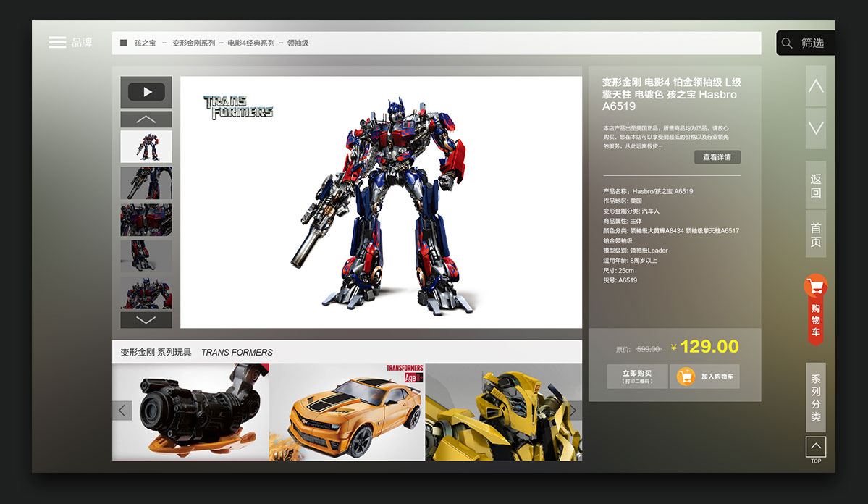Screen dimensions: 868x504
Task: Show next thumbnails with down chevron
Action: (x=146, y=319)
